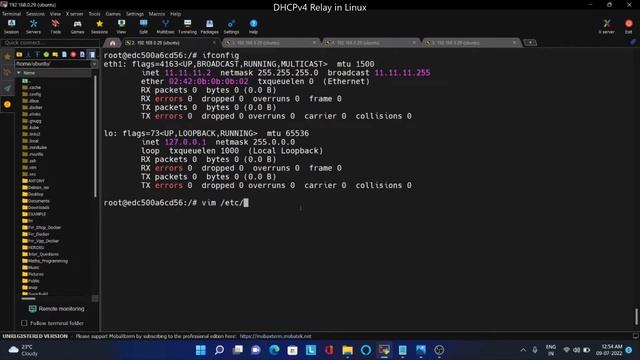Click the ENG IN language indicator
This screenshot has height=360, width=640.
point(551,350)
